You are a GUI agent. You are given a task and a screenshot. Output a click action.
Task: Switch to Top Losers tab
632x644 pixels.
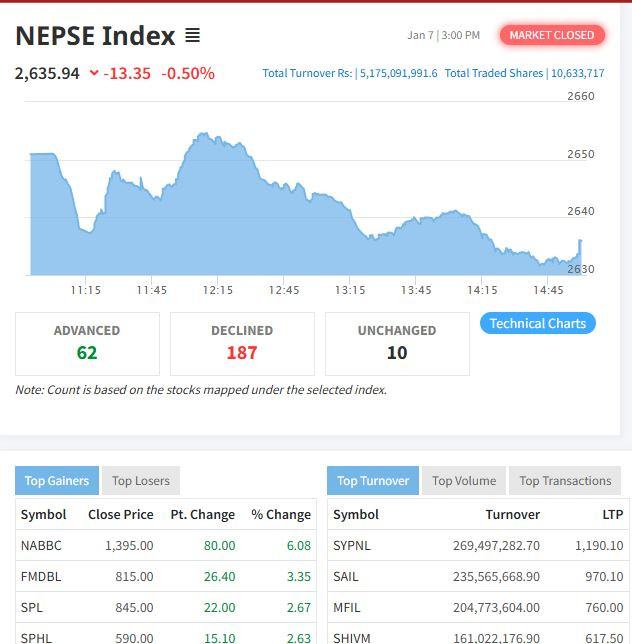click(x=141, y=481)
